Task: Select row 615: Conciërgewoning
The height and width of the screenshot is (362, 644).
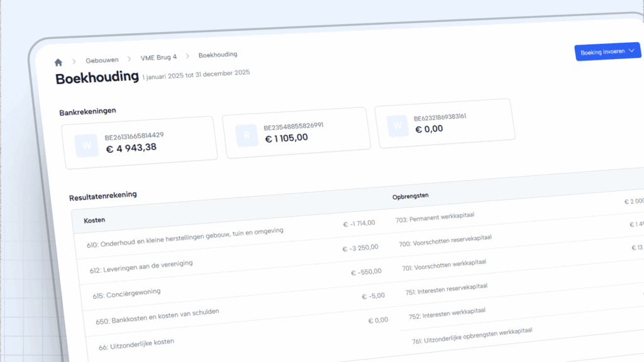Action: point(126,293)
